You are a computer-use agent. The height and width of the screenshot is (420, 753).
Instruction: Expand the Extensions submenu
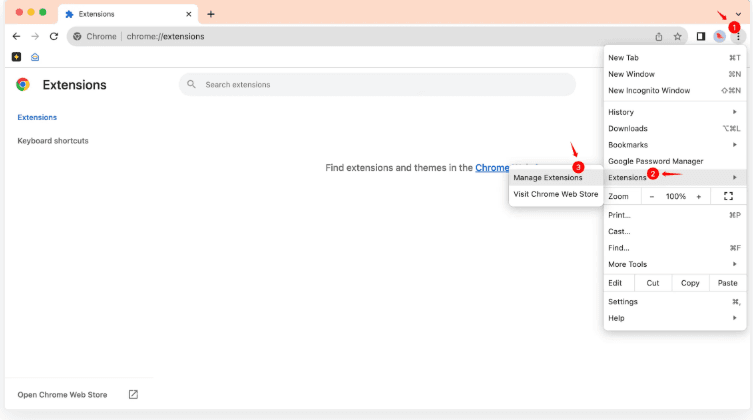675,178
